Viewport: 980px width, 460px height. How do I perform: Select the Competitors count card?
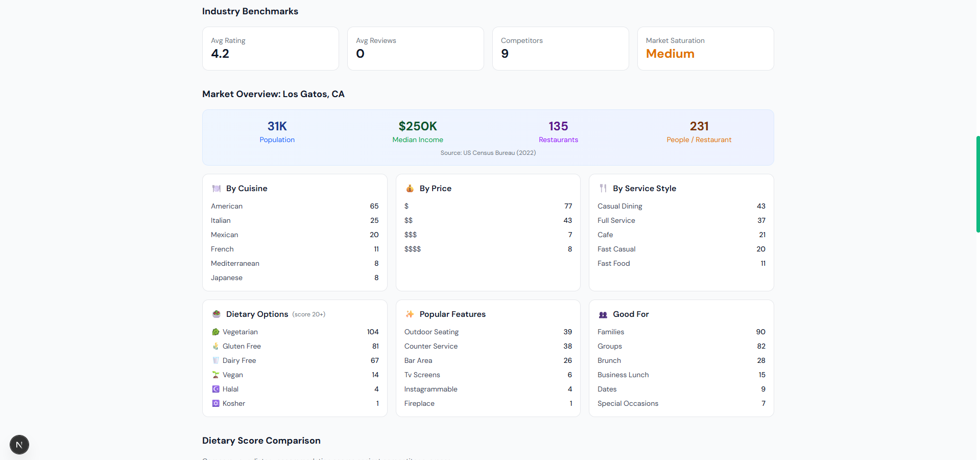560,49
